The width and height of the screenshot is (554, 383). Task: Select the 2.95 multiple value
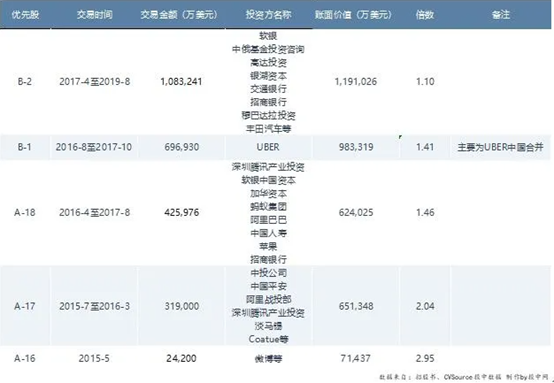click(x=425, y=358)
